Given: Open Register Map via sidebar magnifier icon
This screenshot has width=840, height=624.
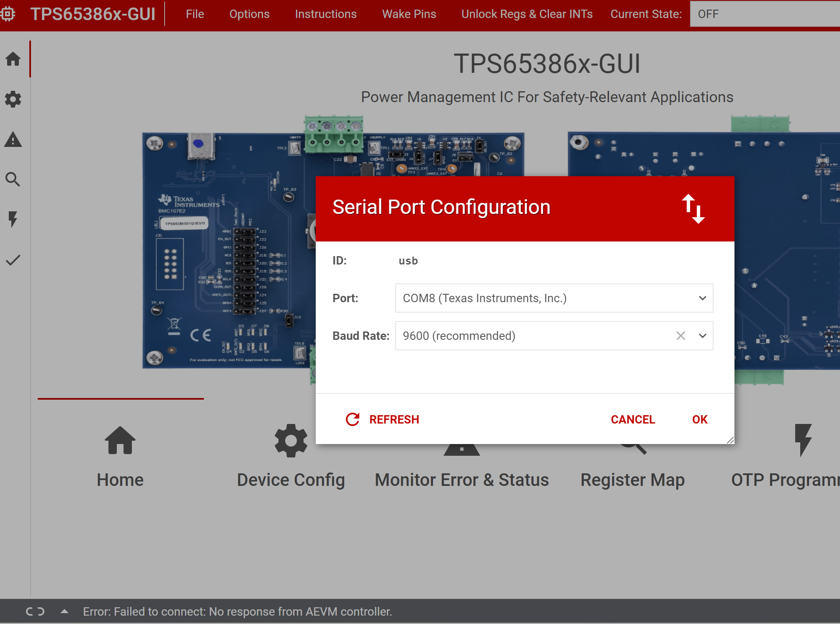Looking at the screenshot, I should [x=13, y=179].
